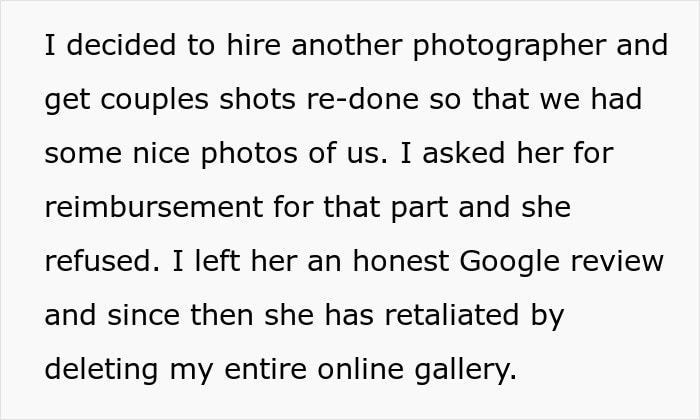Click the hyphenated word "re-done"
700x420 pixels.
click(362, 99)
